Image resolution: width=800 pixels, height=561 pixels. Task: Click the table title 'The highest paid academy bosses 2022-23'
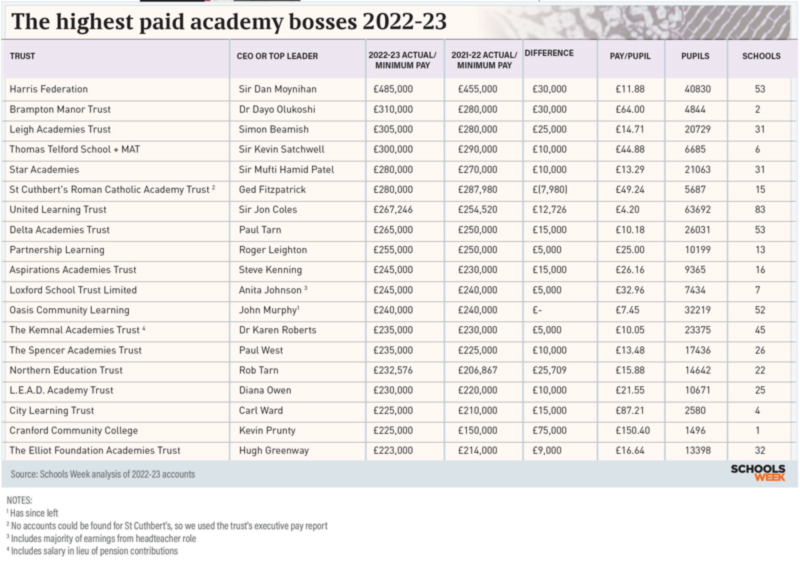(x=229, y=21)
